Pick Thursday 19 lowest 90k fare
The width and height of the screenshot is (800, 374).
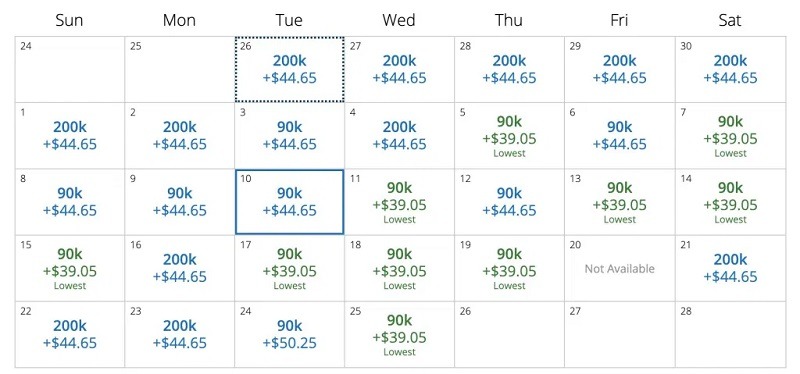pyautogui.click(x=509, y=268)
